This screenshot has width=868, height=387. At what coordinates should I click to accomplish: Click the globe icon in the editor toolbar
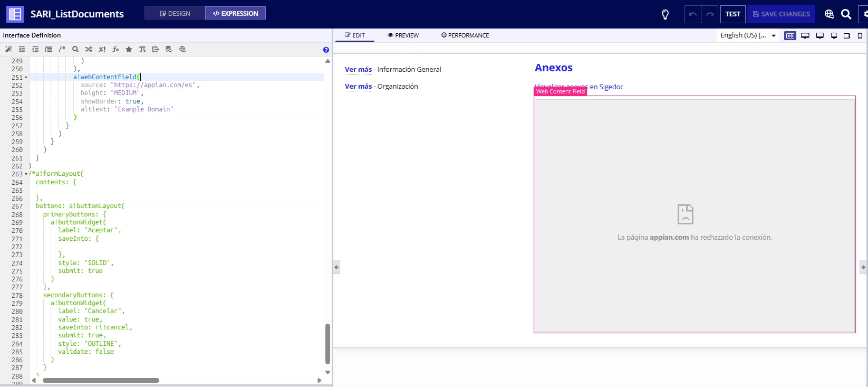point(182,49)
